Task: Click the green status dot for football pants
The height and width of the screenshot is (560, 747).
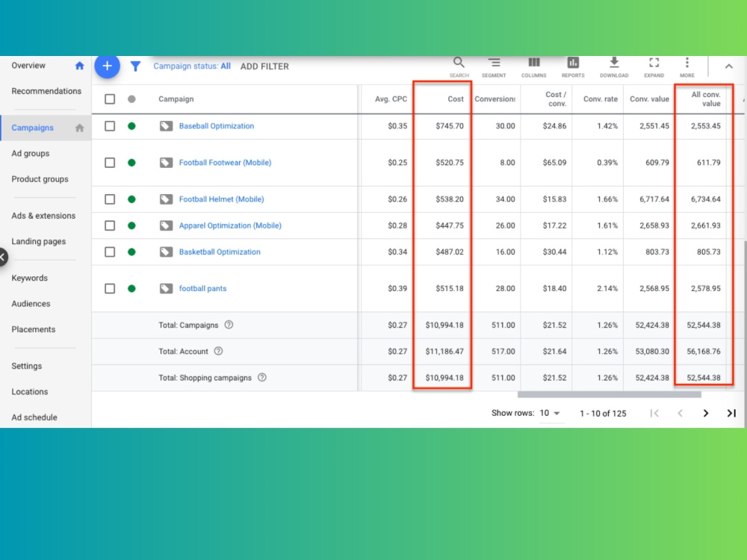Action: (132, 288)
